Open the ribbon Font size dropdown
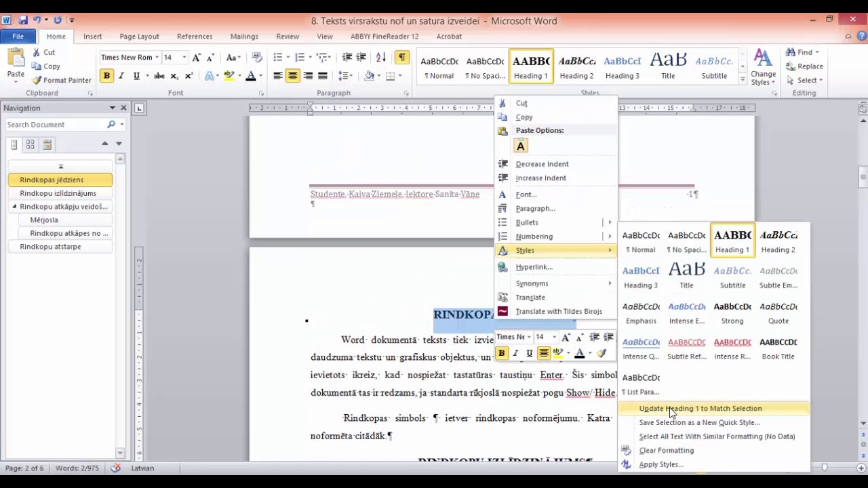868x488 pixels. [184, 58]
